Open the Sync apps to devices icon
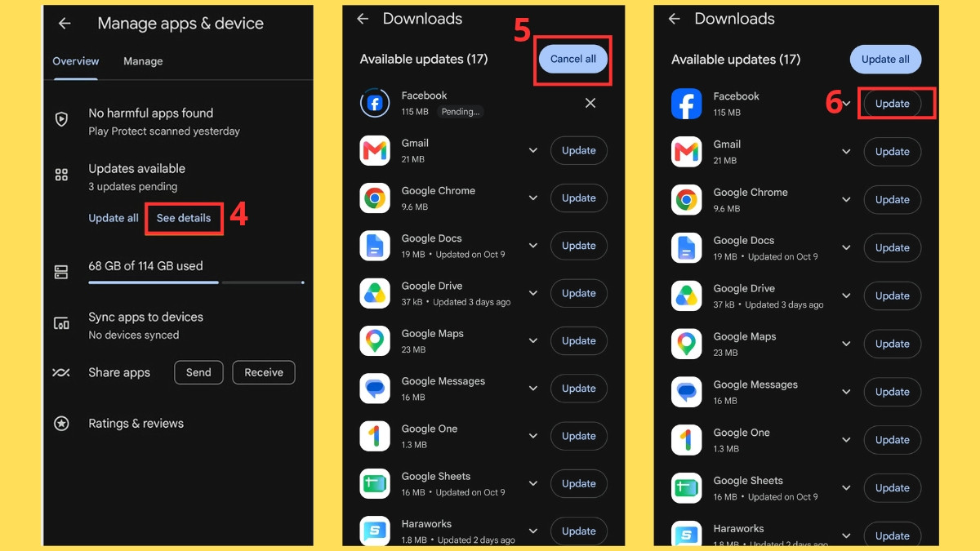The width and height of the screenshot is (980, 551). point(61,324)
